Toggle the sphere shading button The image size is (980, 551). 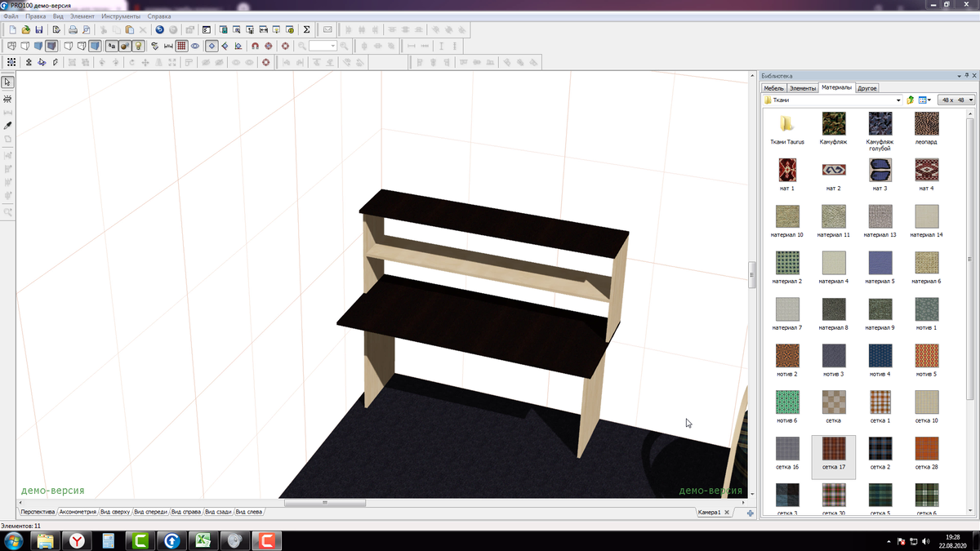click(124, 46)
